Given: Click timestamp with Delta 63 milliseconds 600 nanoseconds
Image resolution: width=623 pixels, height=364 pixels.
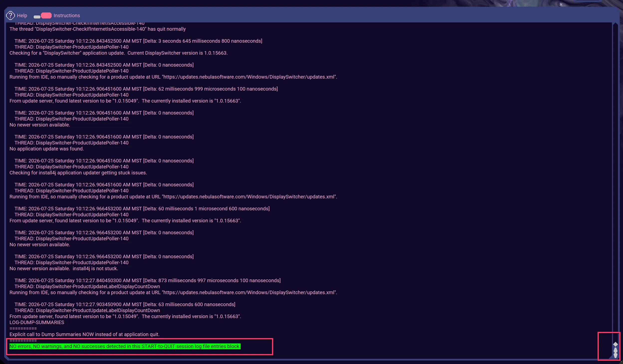Looking at the screenshot, I should tap(125, 304).
